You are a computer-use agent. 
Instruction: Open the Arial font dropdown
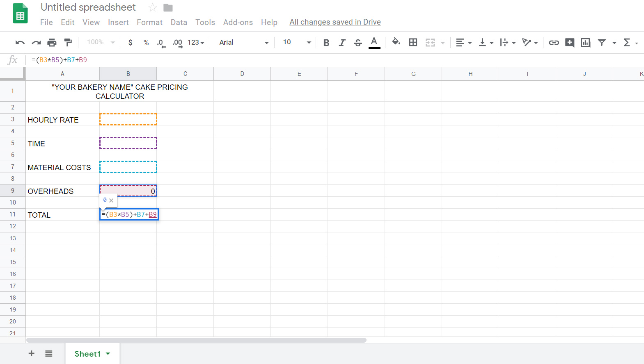click(244, 43)
